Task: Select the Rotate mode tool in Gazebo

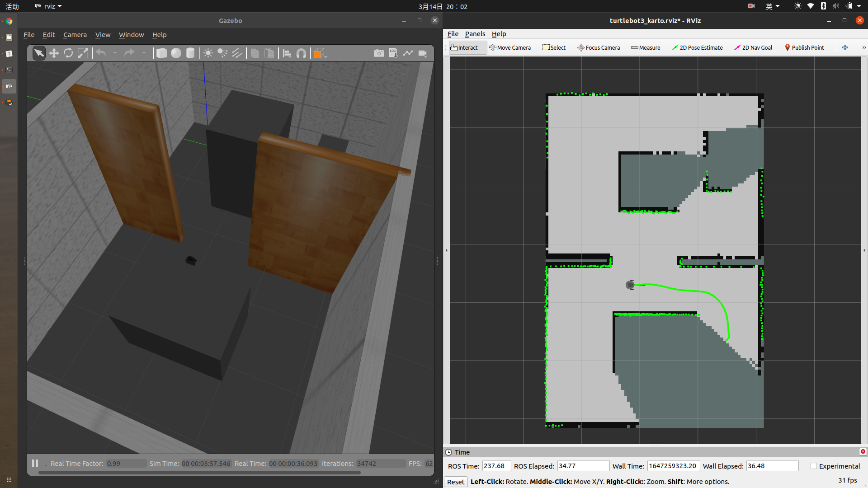Action: pos(68,53)
